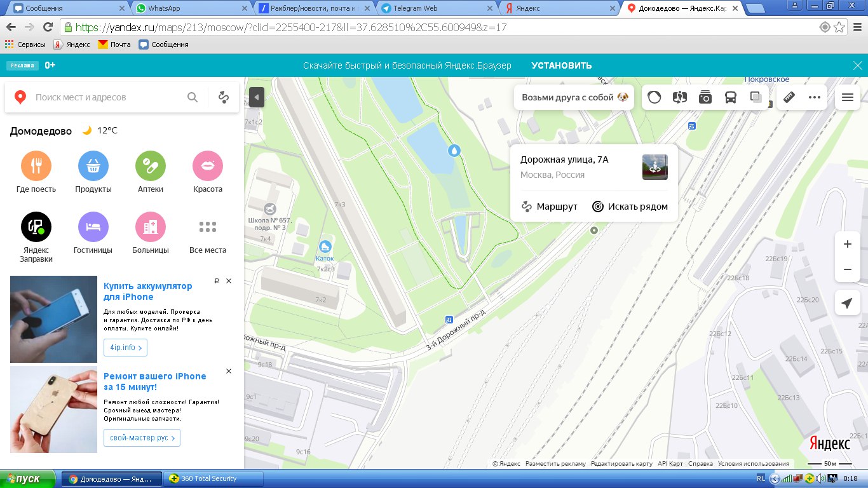Image resolution: width=868 pixels, height=488 pixels.
Task: Open the 'Почта' bookmark
Action: click(114, 44)
